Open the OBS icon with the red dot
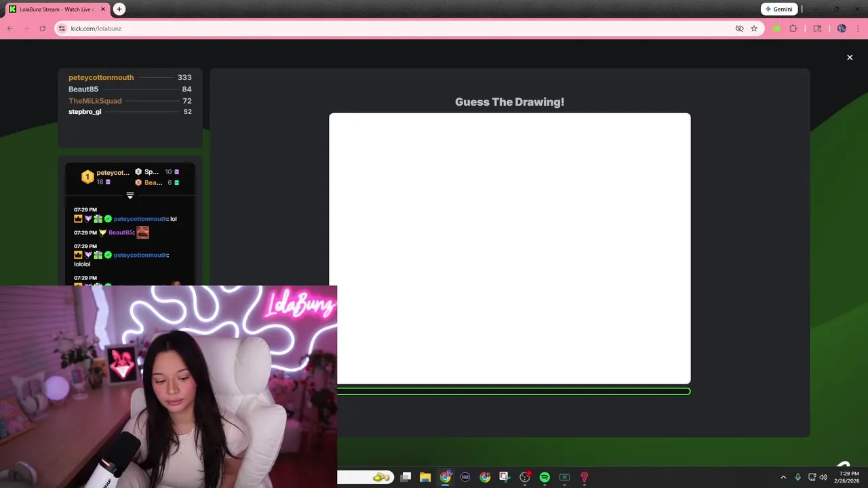Screen dimensions: 868x488 tap(525, 477)
